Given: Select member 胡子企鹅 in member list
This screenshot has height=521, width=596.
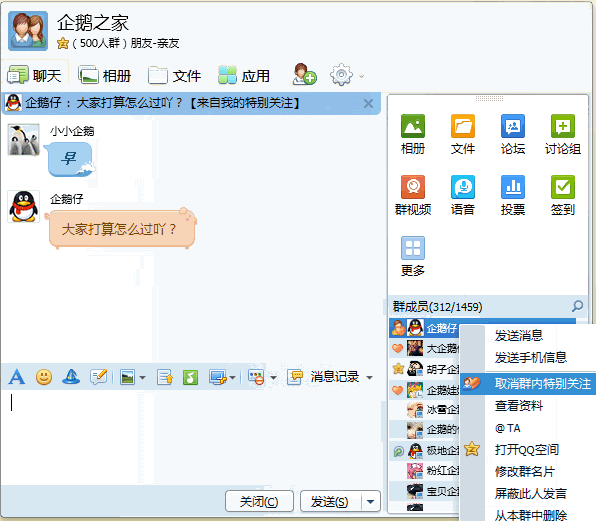Looking at the screenshot, I should pyautogui.click(x=425, y=369).
